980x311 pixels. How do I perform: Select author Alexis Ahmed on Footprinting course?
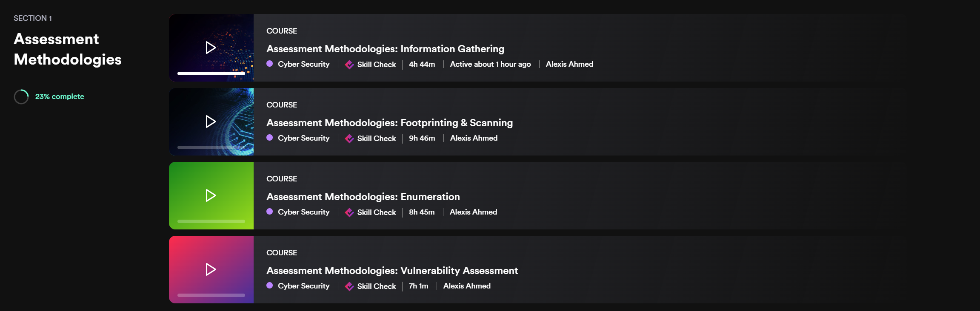473,138
